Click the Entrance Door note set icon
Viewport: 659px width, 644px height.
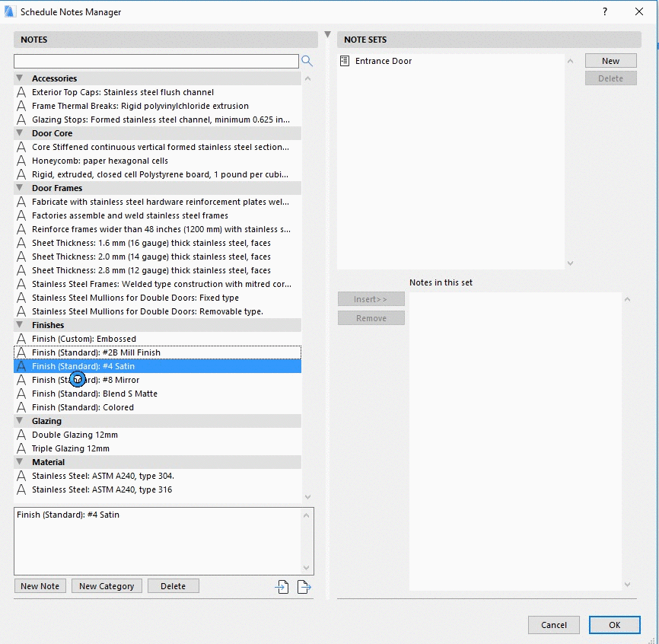tap(345, 61)
